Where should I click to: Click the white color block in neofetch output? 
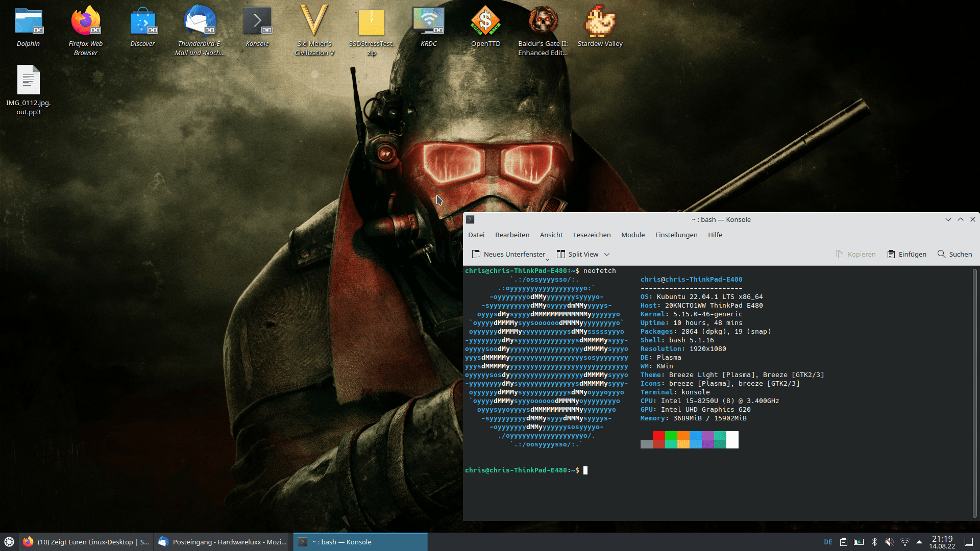732,440
